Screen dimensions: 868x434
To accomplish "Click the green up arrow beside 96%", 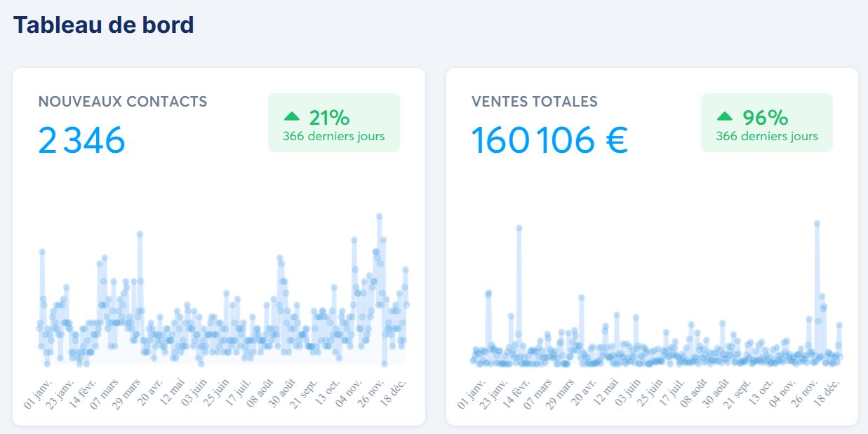I will click(724, 116).
